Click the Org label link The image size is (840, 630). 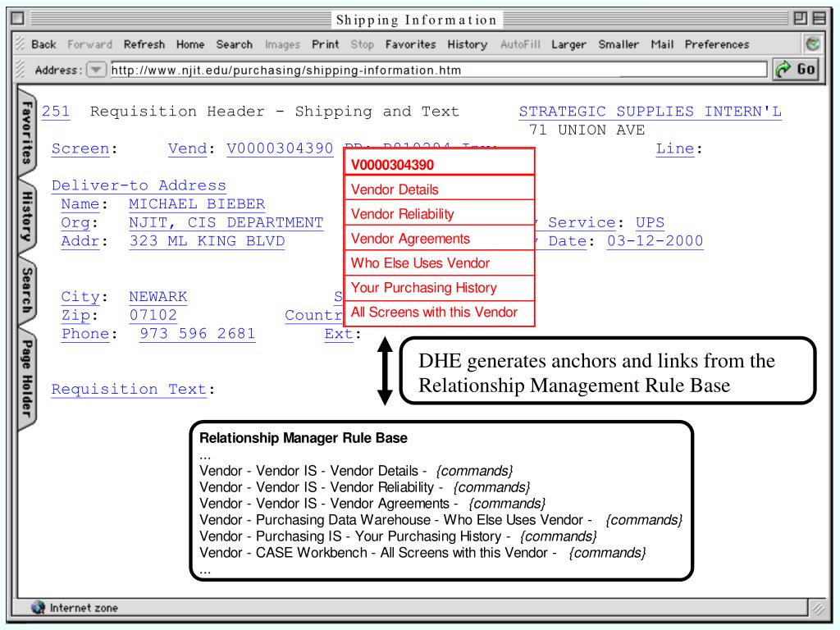tap(75, 222)
